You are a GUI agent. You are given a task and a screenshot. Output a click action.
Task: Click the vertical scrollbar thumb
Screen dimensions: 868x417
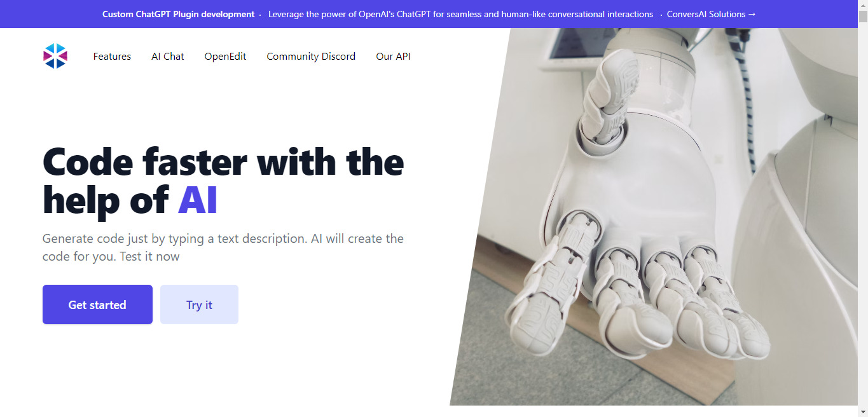[x=863, y=17]
